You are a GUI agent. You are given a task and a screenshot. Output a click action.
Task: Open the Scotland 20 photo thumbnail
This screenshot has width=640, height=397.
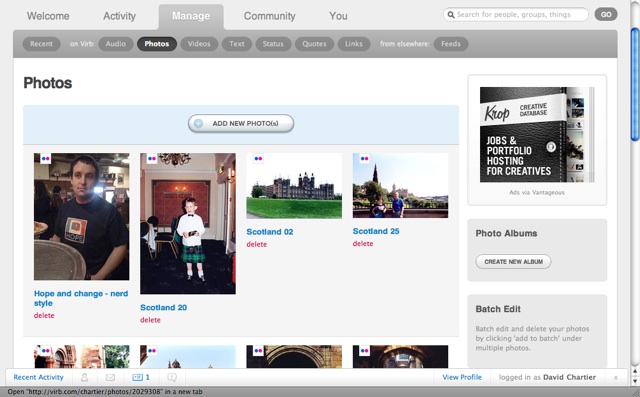[188, 224]
